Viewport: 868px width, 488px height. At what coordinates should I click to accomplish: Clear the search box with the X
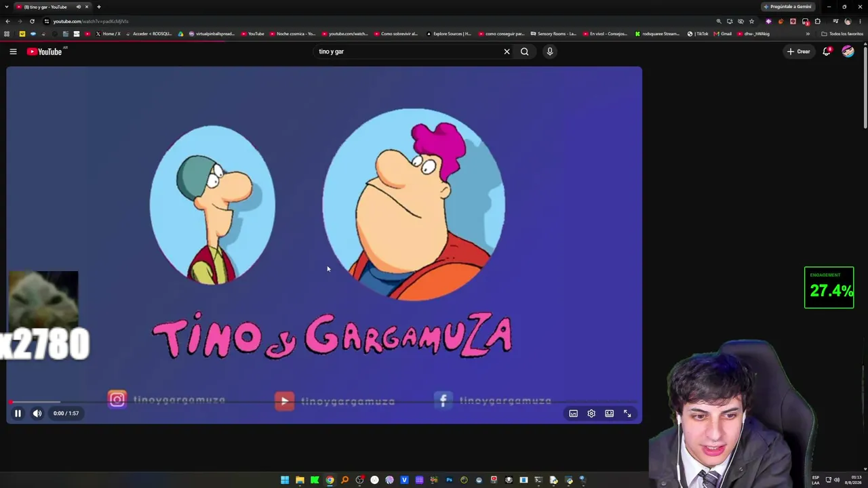click(x=507, y=52)
